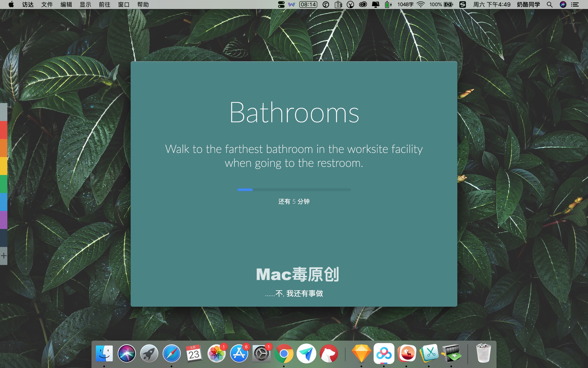
Task: Select the dark navy color strip on left edge
Action: click(3, 238)
